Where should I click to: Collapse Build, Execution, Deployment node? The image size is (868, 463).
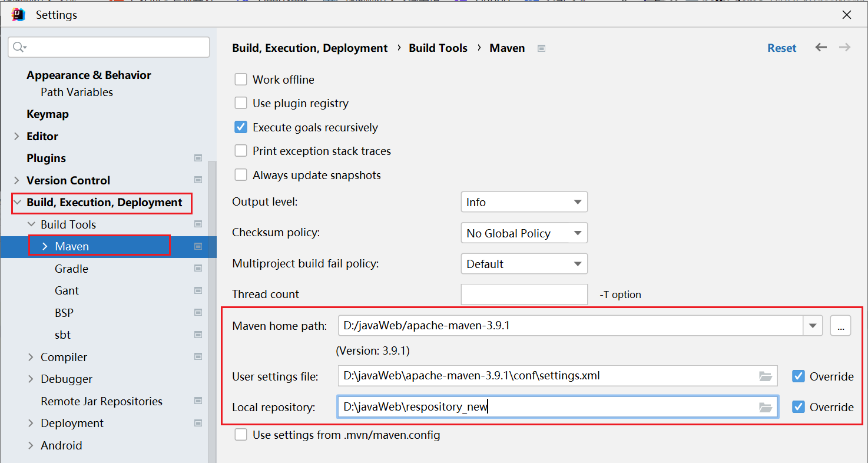click(x=18, y=202)
